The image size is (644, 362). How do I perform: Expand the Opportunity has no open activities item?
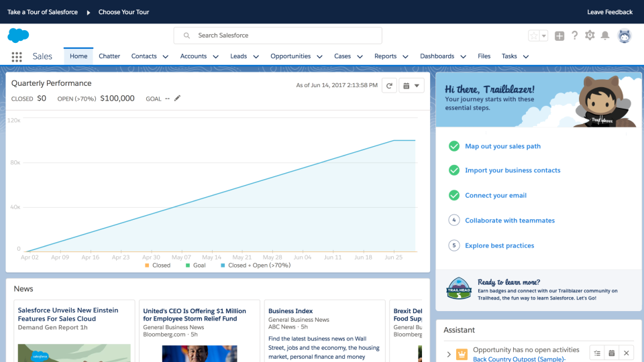[449, 354]
